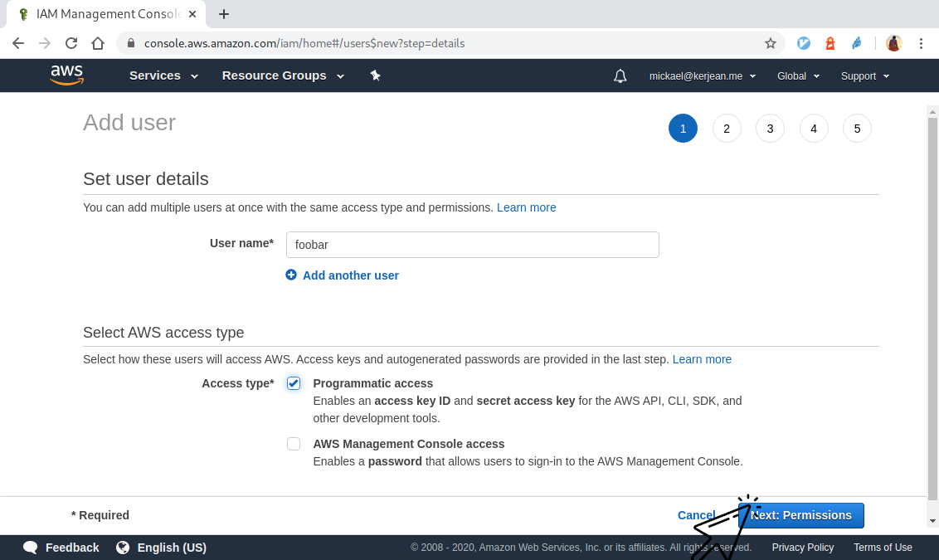Expand the Resource Groups menu
Screen dimensions: 939x560
[283, 75]
